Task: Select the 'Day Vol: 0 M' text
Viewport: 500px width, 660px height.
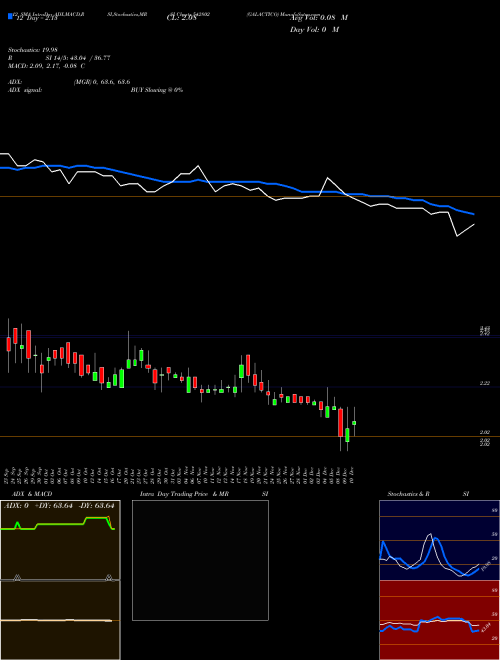Action: 314,29
